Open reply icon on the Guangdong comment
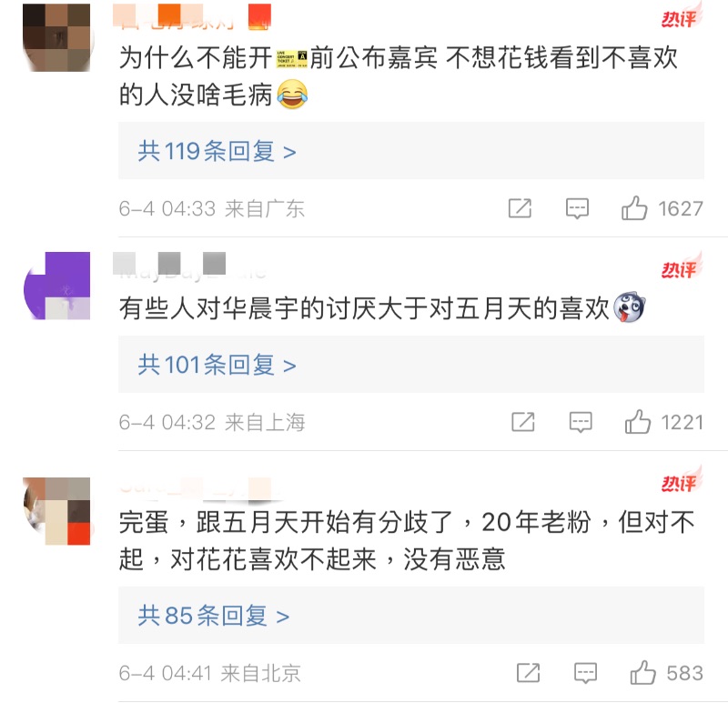Viewport: 728px width, 703px height. 577,208
